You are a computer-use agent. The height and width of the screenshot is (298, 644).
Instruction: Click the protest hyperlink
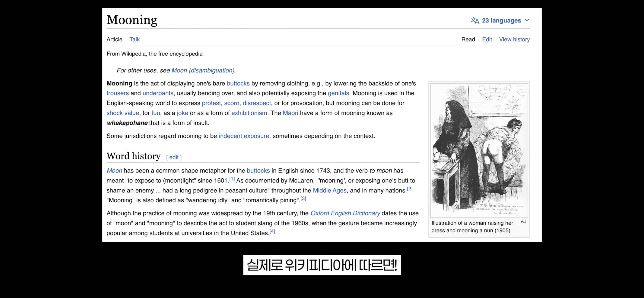(x=211, y=103)
